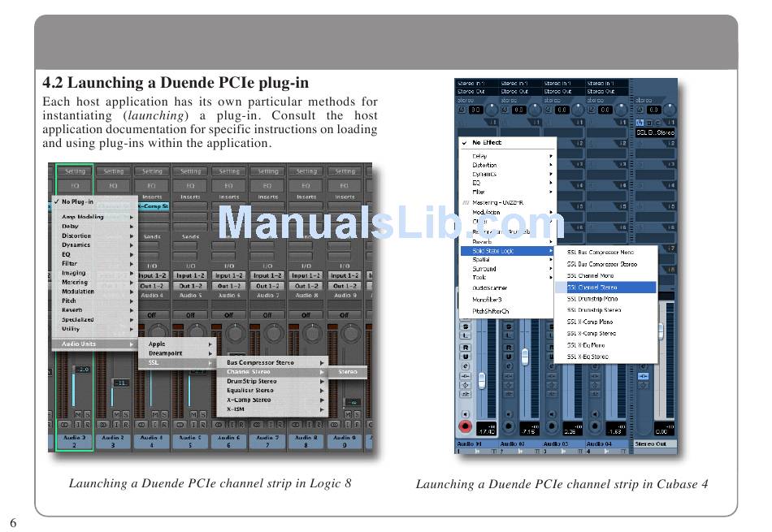Image resolution: width=772 pixels, height=532 pixels.
Task: Click -17.40 level field on Audio 01
Action: [486, 430]
